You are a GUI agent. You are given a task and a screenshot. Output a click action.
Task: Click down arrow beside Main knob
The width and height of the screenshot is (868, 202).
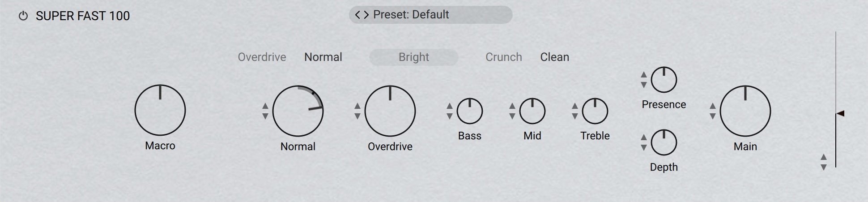[713, 116]
